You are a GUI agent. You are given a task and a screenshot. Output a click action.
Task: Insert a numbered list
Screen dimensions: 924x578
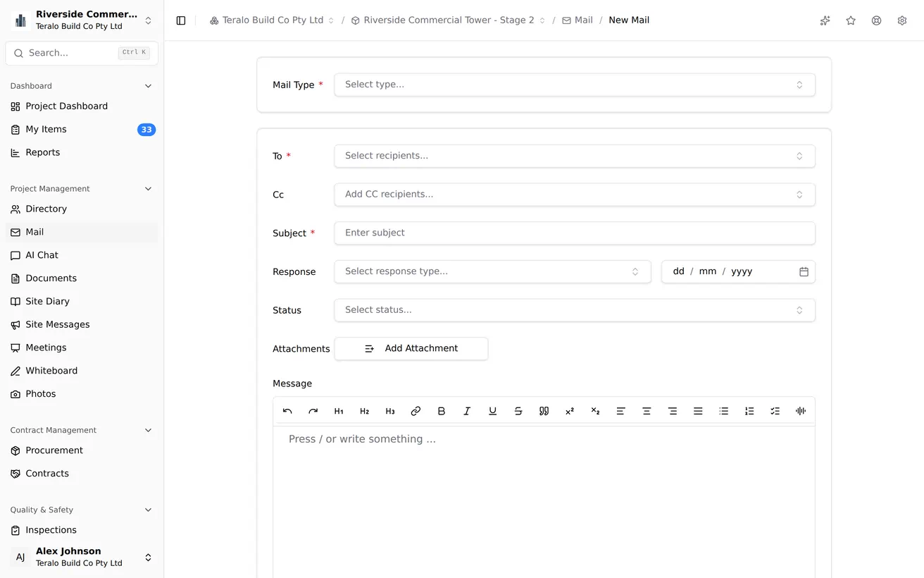(x=749, y=411)
